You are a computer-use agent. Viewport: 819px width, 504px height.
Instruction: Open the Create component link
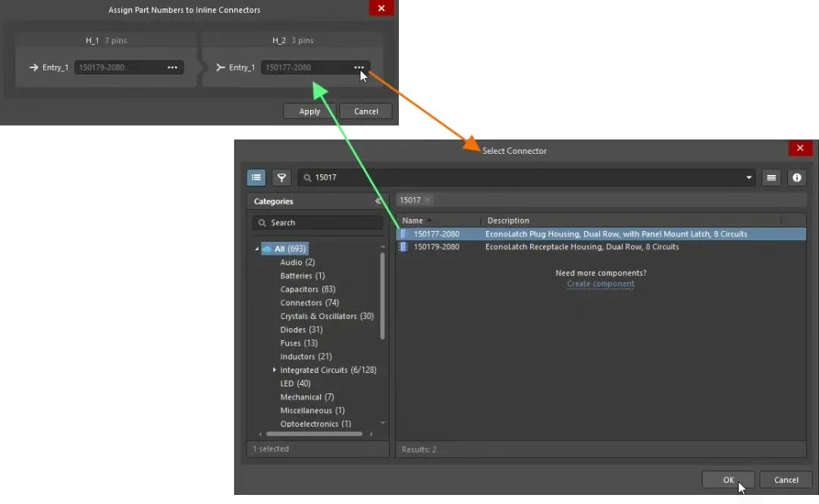coord(601,284)
